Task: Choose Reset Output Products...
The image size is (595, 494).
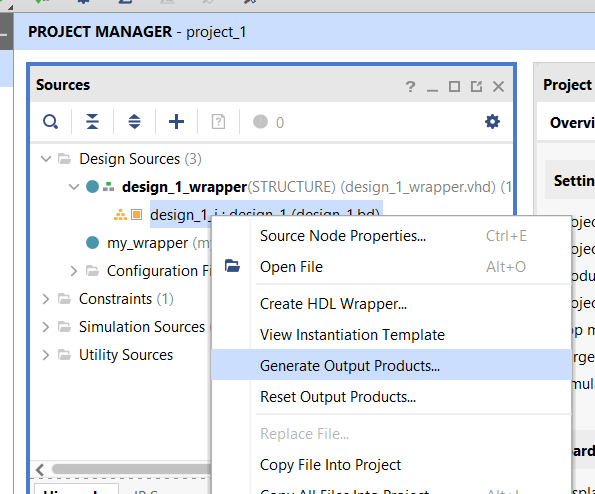Action: 391,397
